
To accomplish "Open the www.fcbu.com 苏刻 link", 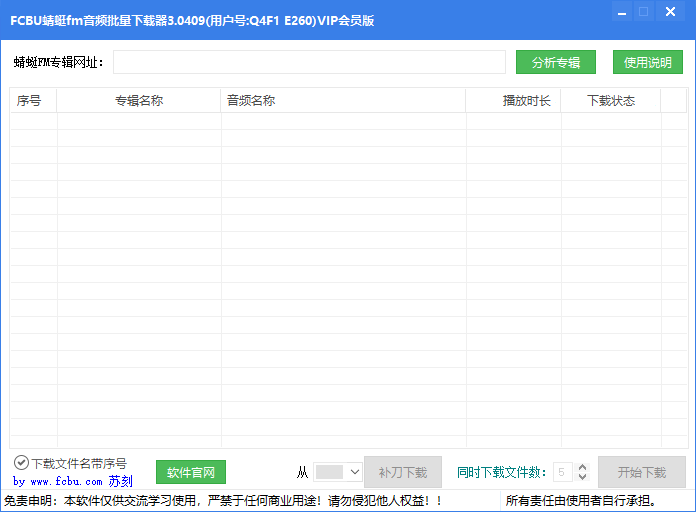I will pos(73,481).
